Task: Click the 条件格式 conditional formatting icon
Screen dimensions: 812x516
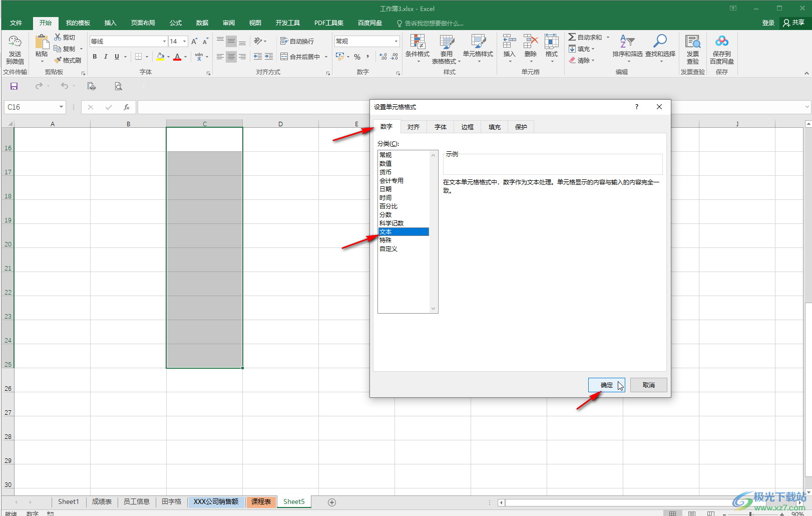Action: pyautogui.click(x=418, y=42)
